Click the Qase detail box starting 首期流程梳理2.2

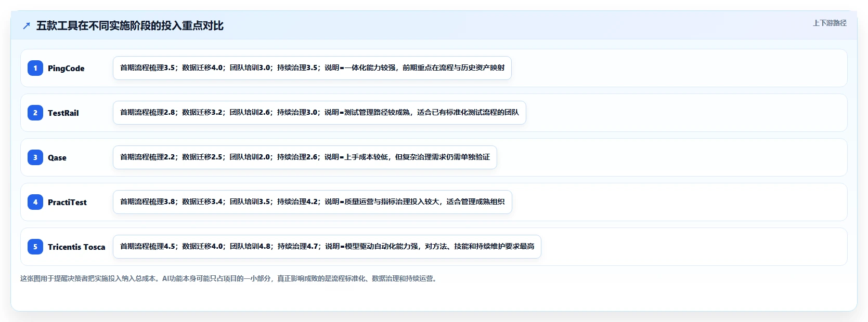tap(305, 157)
